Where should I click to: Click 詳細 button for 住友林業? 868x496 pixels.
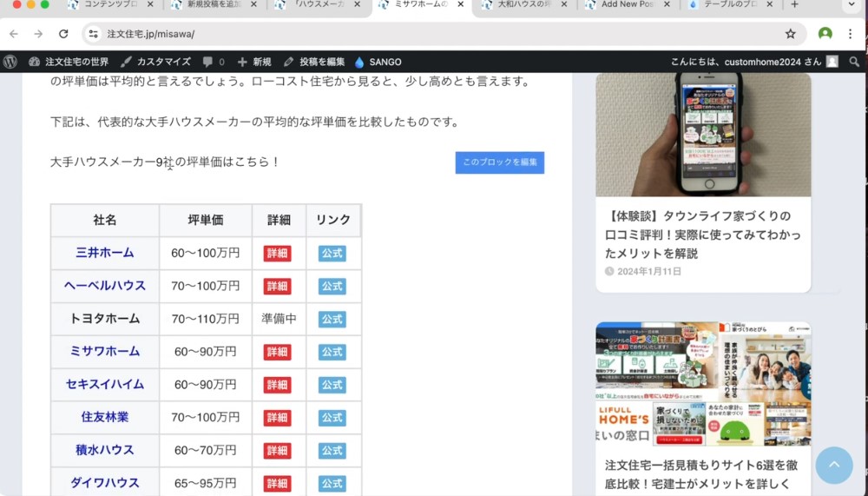tap(278, 417)
